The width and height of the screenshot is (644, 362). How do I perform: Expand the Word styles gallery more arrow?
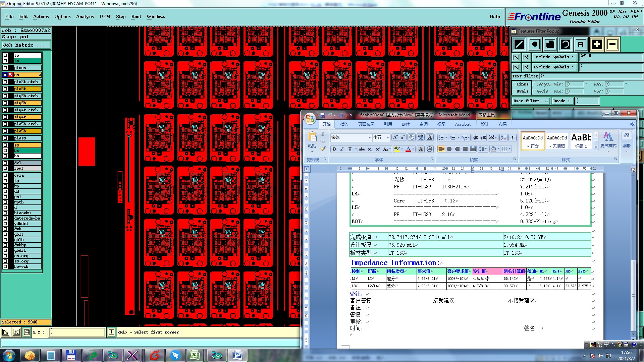tap(596, 147)
